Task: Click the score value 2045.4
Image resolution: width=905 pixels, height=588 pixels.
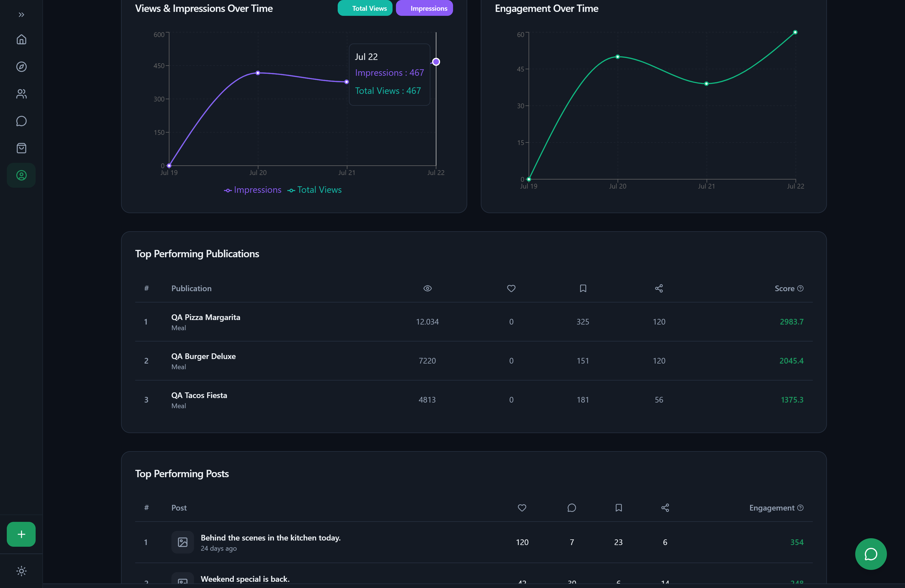Action: pos(791,361)
